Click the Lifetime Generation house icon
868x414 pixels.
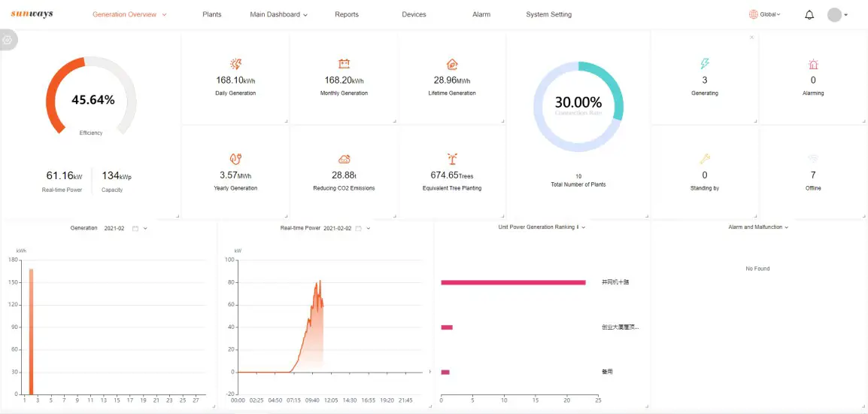click(x=452, y=64)
